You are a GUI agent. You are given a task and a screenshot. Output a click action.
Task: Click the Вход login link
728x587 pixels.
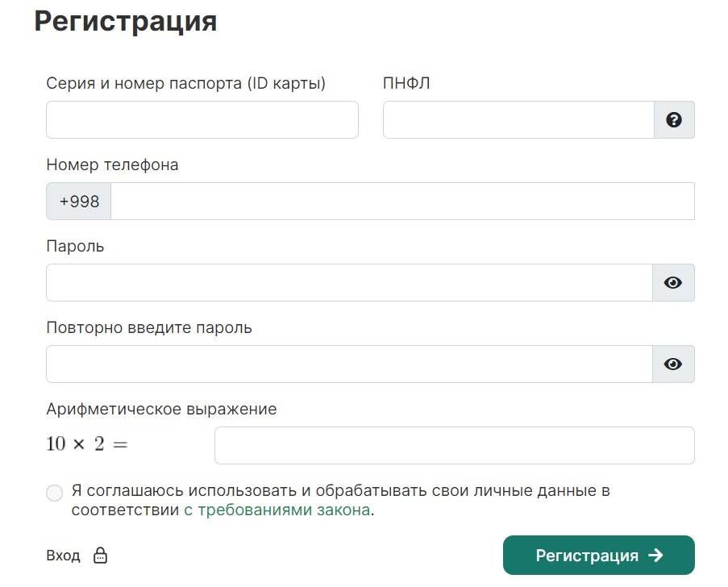(63, 556)
